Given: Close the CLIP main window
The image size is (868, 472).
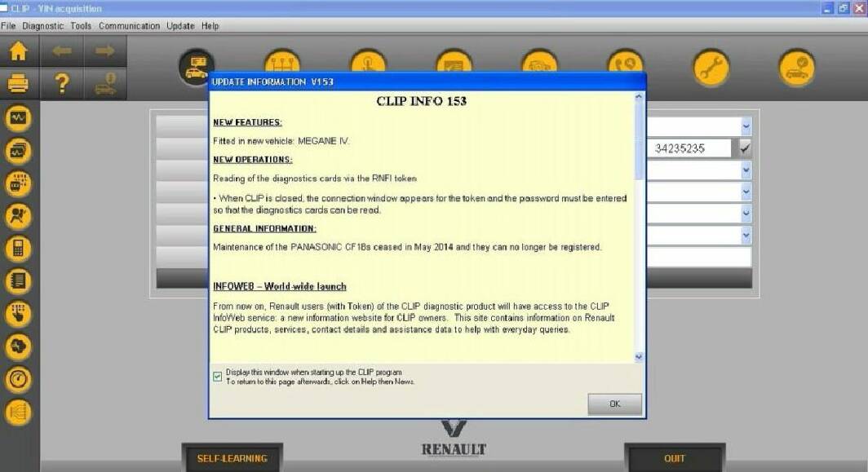Looking at the screenshot, I should pyautogui.click(x=860, y=8).
